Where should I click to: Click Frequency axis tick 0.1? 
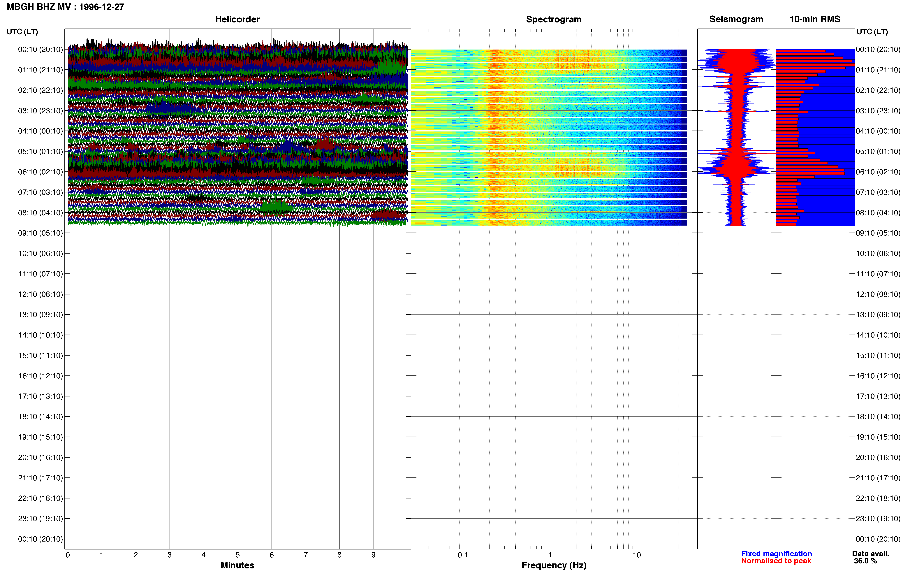463,555
